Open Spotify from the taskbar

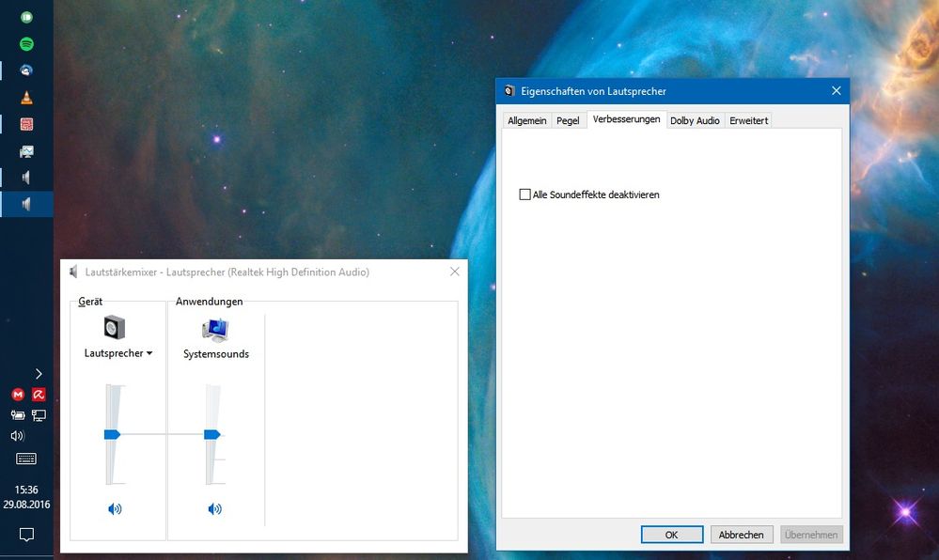(x=26, y=44)
